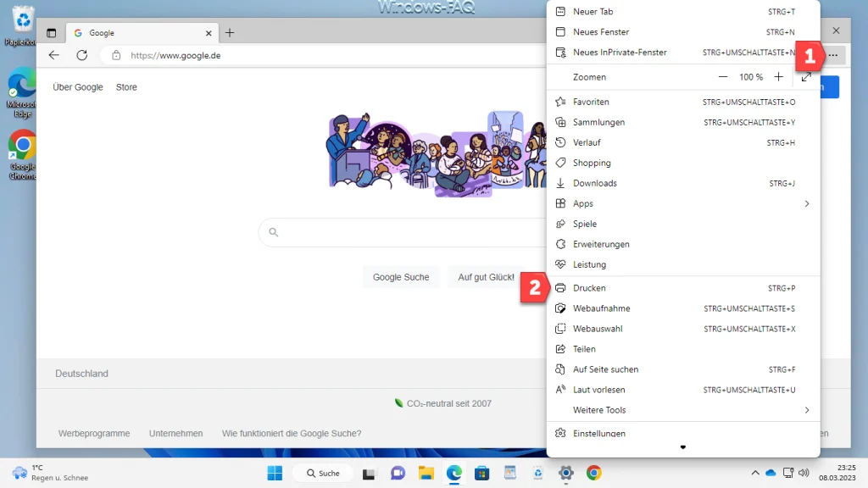Image resolution: width=868 pixels, height=488 pixels.
Task: Click the volume speaker tray icon
Action: tap(804, 473)
